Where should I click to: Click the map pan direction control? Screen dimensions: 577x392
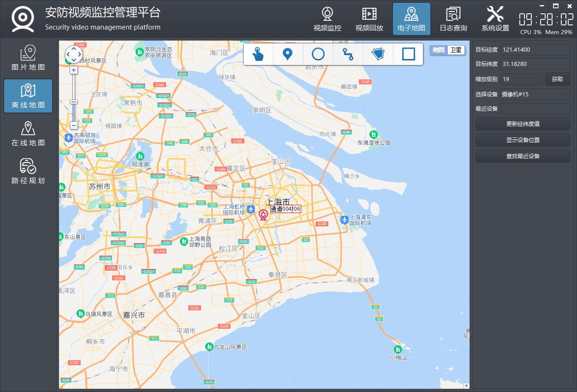point(74,55)
